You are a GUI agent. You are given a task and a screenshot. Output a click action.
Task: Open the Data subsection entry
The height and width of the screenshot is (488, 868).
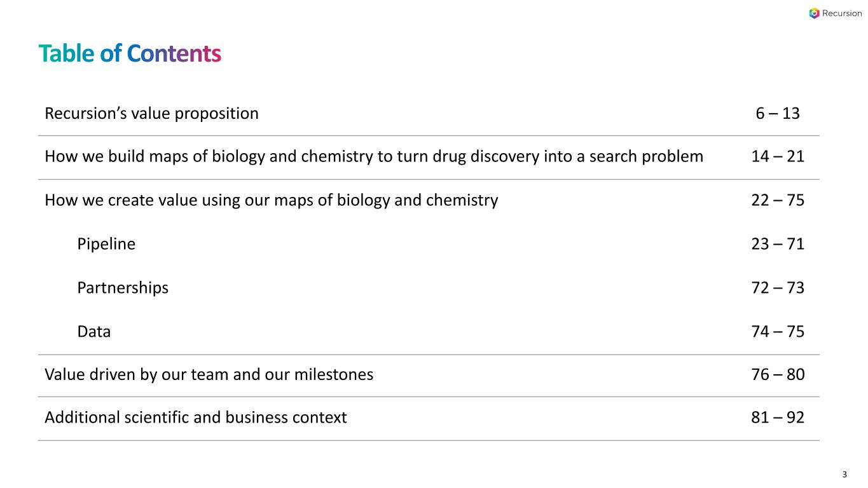[93, 332]
